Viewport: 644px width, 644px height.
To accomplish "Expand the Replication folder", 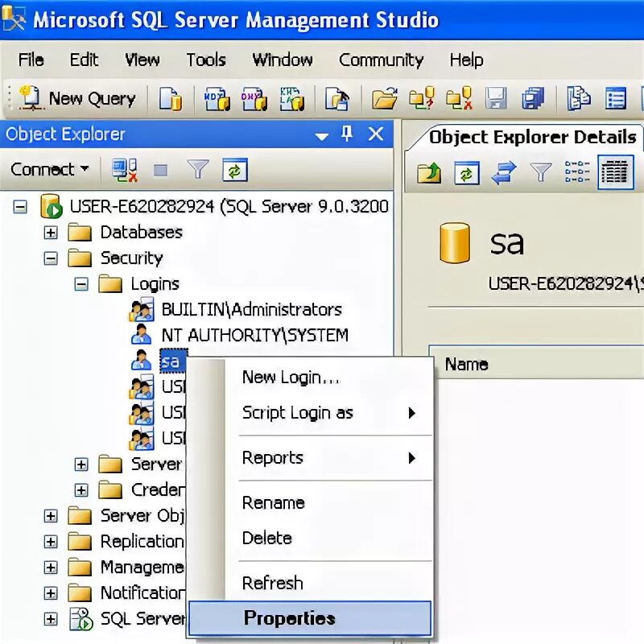I will pyautogui.click(x=51, y=542).
